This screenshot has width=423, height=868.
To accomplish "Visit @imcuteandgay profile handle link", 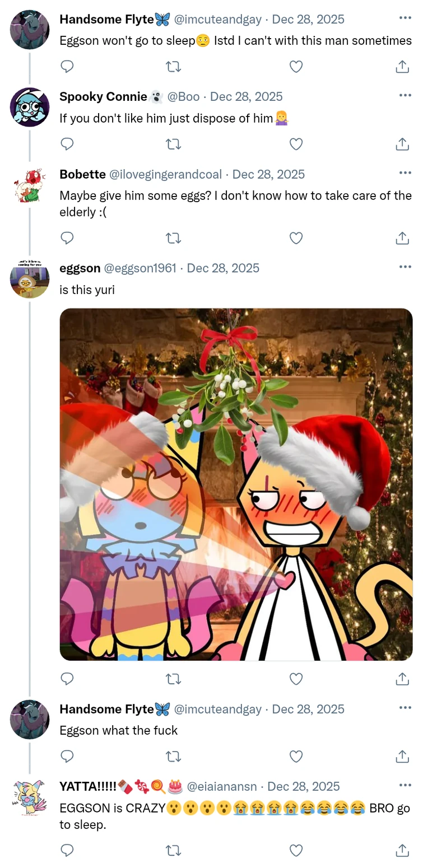I will 218,19.
